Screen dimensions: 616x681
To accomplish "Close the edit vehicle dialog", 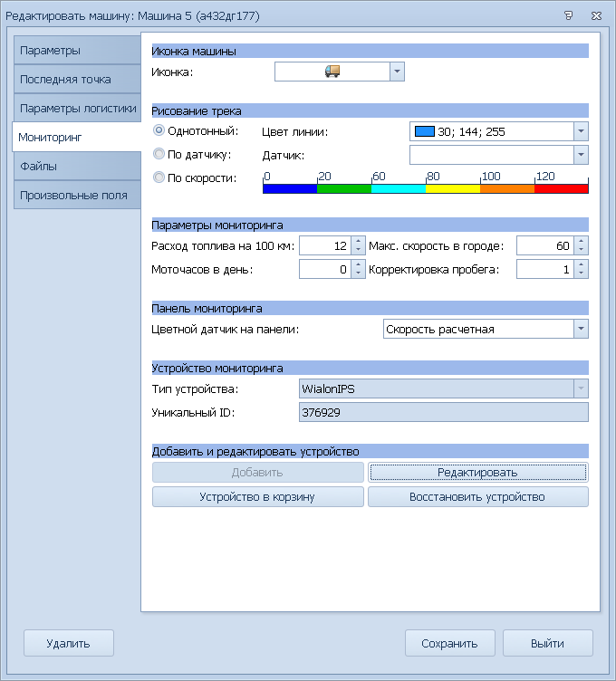I will [x=596, y=15].
